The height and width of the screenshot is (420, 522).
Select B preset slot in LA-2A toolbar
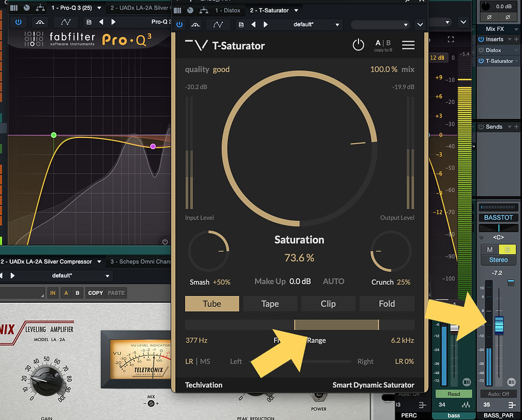click(x=77, y=293)
